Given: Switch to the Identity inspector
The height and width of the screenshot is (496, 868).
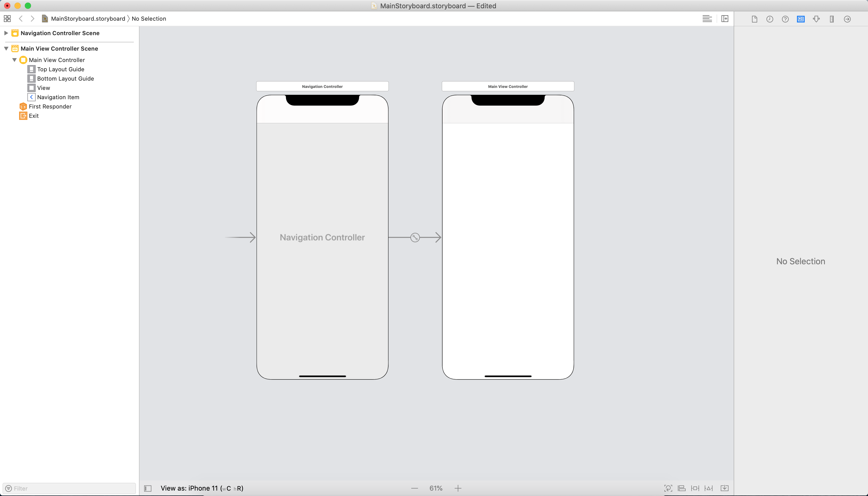Looking at the screenshot, I should [x=801, y=19].
